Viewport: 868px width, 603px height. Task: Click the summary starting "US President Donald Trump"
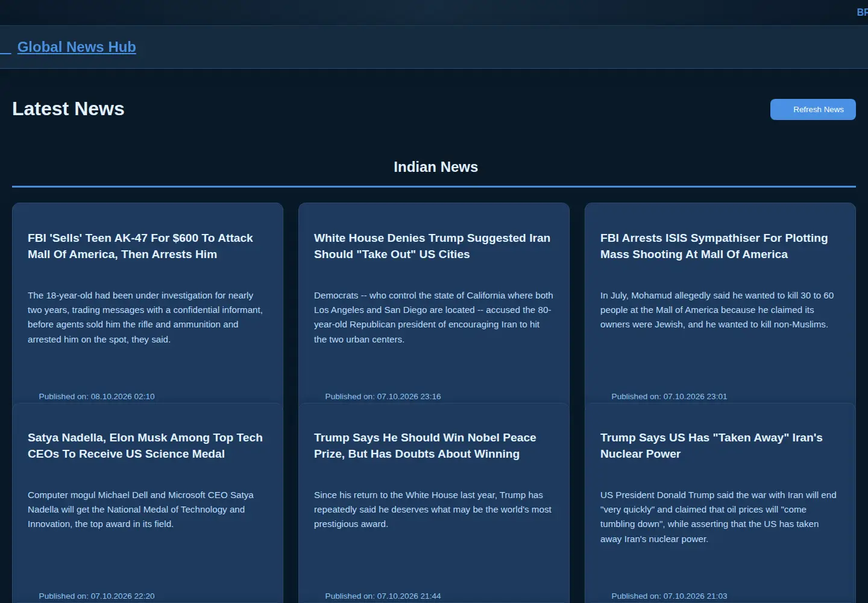(x=719, y=517)
